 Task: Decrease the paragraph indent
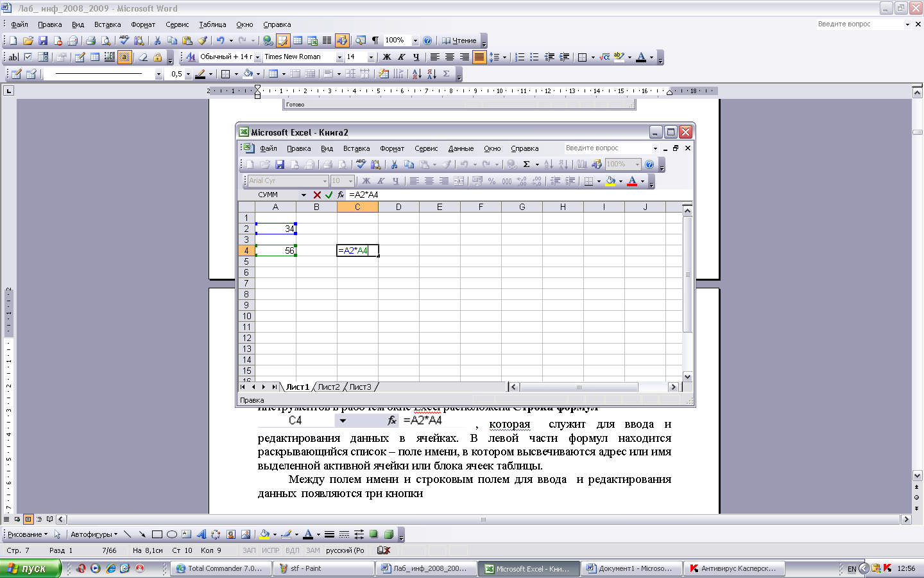[549, 57]
